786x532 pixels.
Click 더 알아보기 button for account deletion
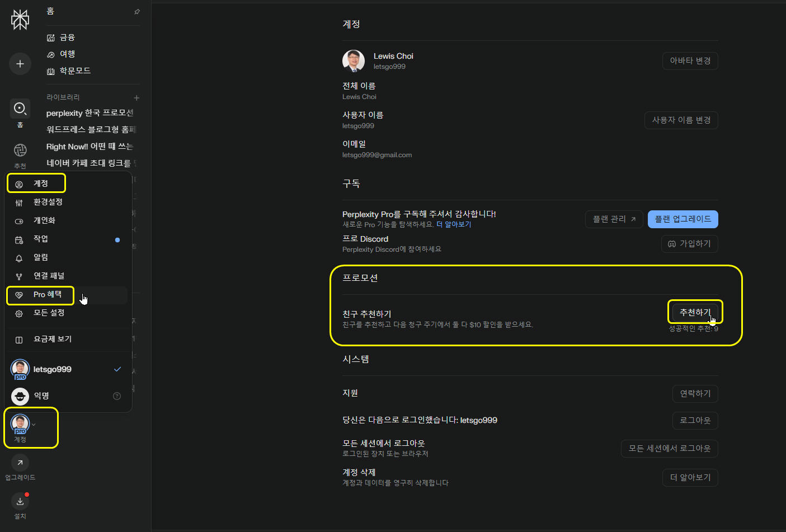click(x=690, y=478)
